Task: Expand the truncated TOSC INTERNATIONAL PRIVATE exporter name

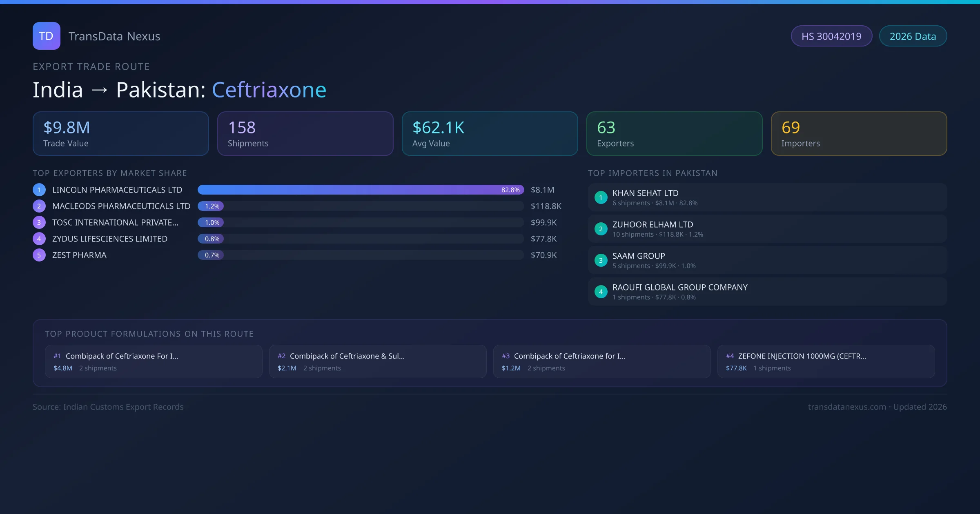Action: (x=115, y=222)
